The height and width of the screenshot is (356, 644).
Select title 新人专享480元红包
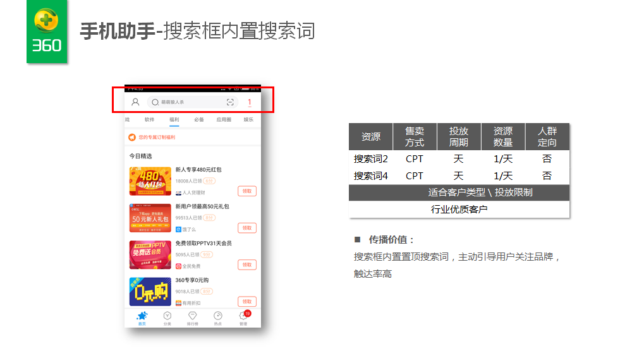click(x=198, y=170)
